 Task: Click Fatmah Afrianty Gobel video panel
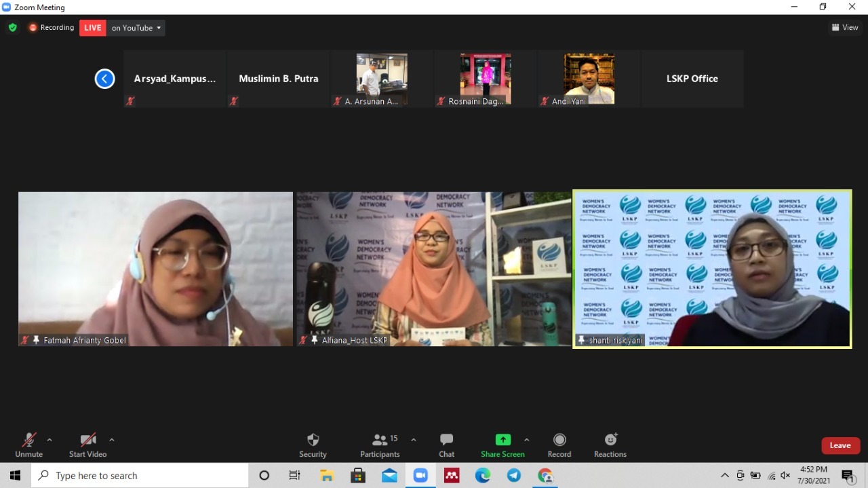[x=155, y=269]
